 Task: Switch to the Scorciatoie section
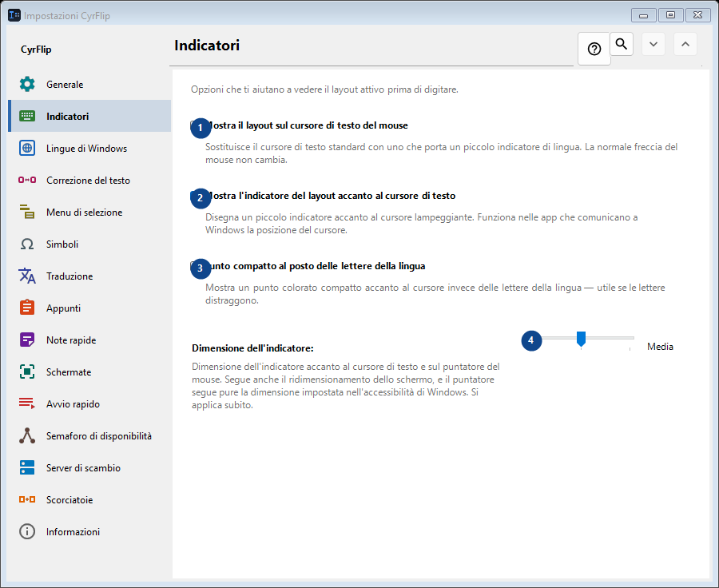[x=89, y=500]
